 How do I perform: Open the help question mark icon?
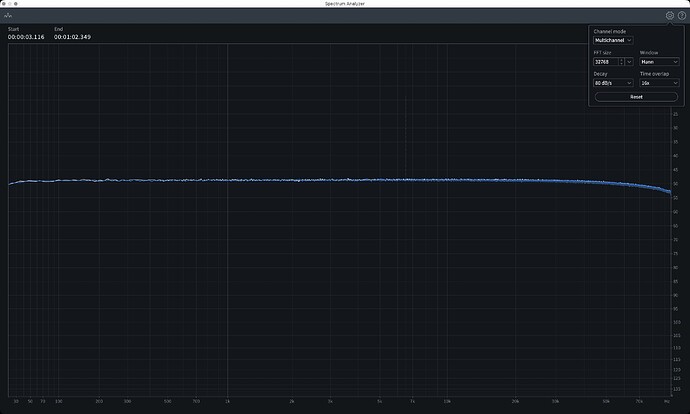coord(682,15)
